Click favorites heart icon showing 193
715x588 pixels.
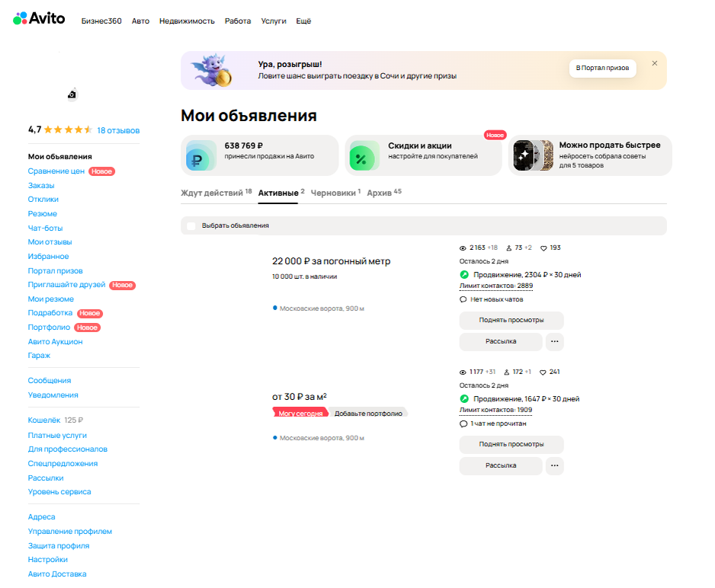543,248
